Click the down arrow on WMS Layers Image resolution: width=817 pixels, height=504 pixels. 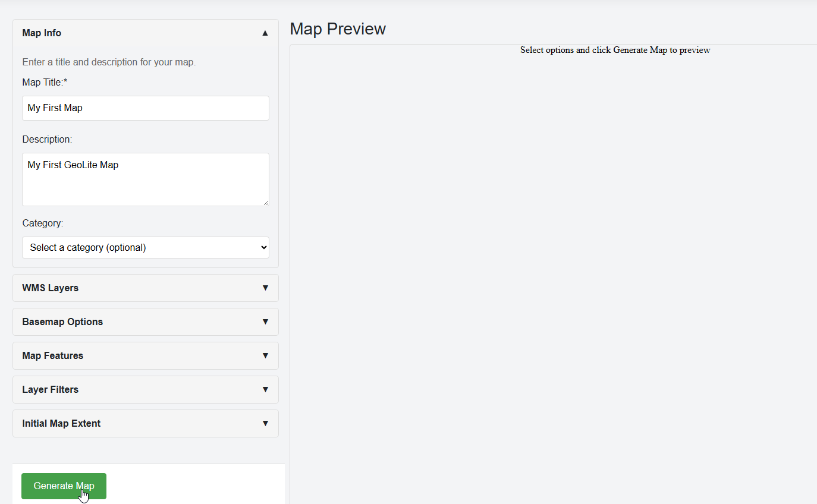[x=265, y=288]
